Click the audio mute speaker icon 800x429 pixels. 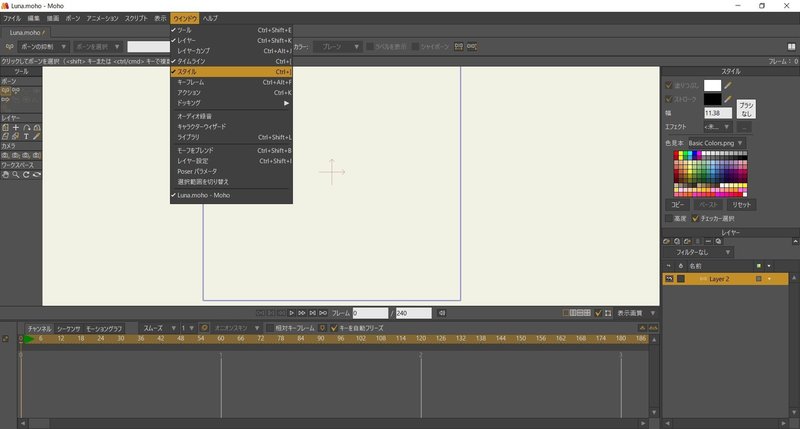[x=442, y=313]
